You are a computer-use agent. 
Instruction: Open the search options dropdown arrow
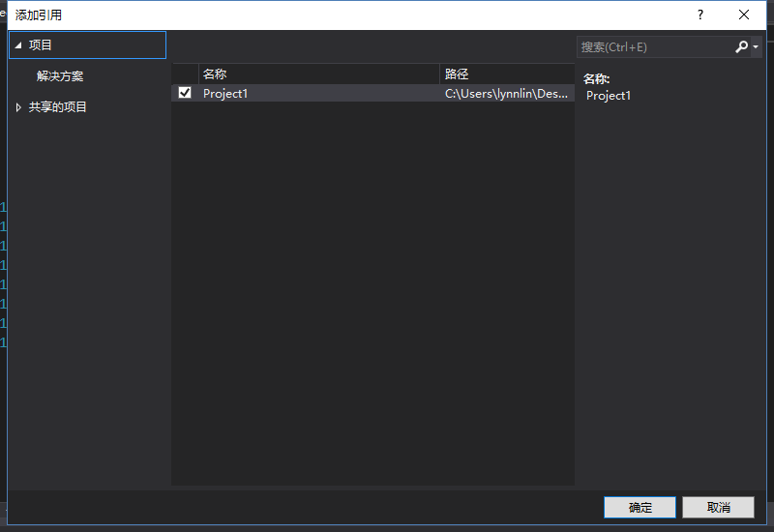pos(756,46)
